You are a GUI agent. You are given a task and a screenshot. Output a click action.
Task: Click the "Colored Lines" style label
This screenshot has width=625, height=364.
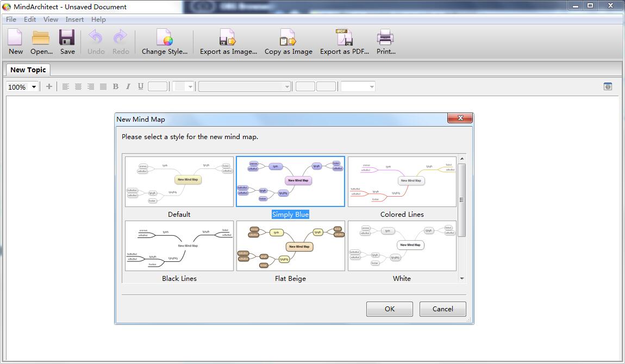click(402, 214)
